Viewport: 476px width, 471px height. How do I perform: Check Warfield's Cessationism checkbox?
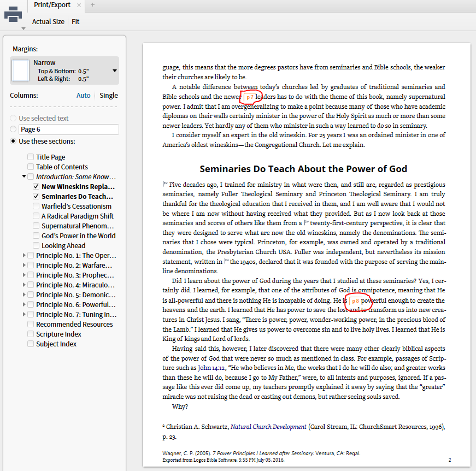click(36, 206)
